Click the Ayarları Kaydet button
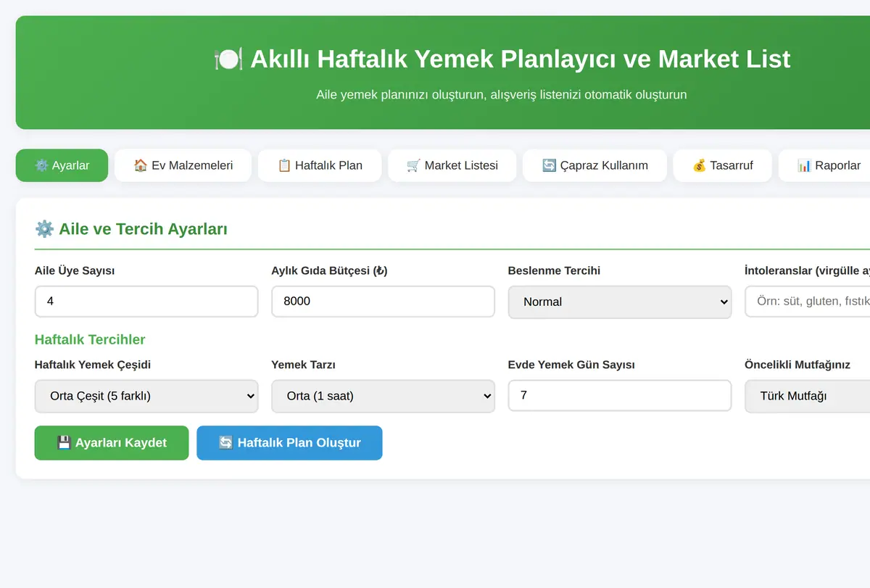 pyautogui.click(x=112, y=443)
